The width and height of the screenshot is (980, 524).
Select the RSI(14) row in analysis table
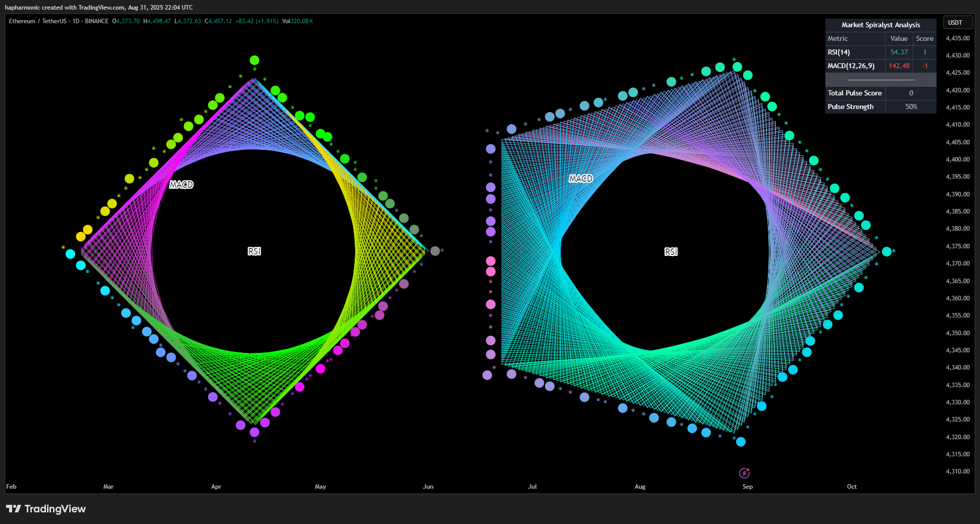coord(880,52)
